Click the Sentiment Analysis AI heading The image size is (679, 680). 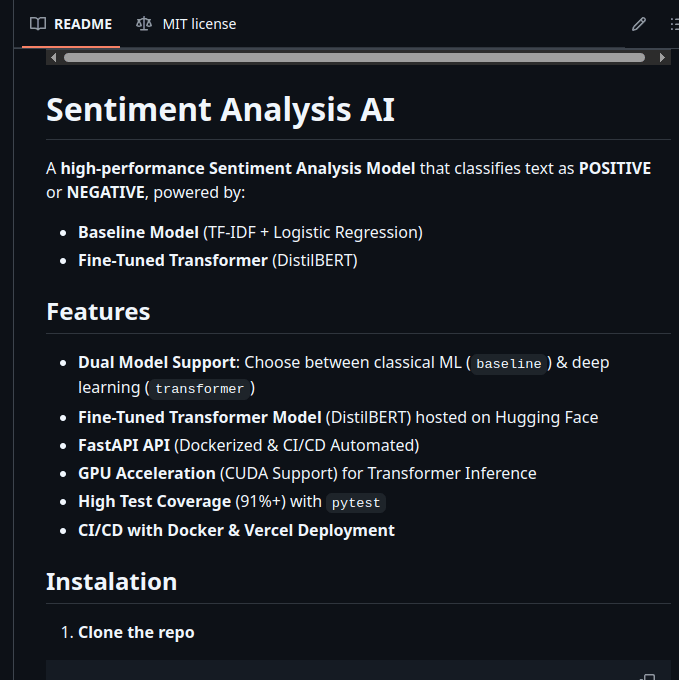coord(220,109)
